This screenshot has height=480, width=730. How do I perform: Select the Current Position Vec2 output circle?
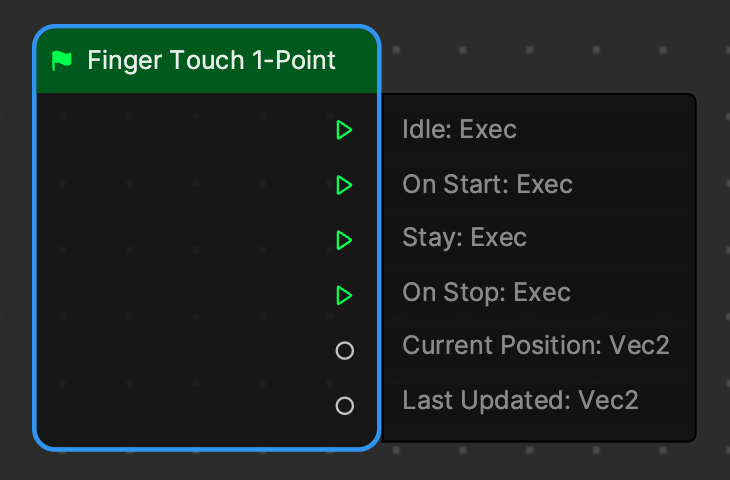tap(345, 351)
